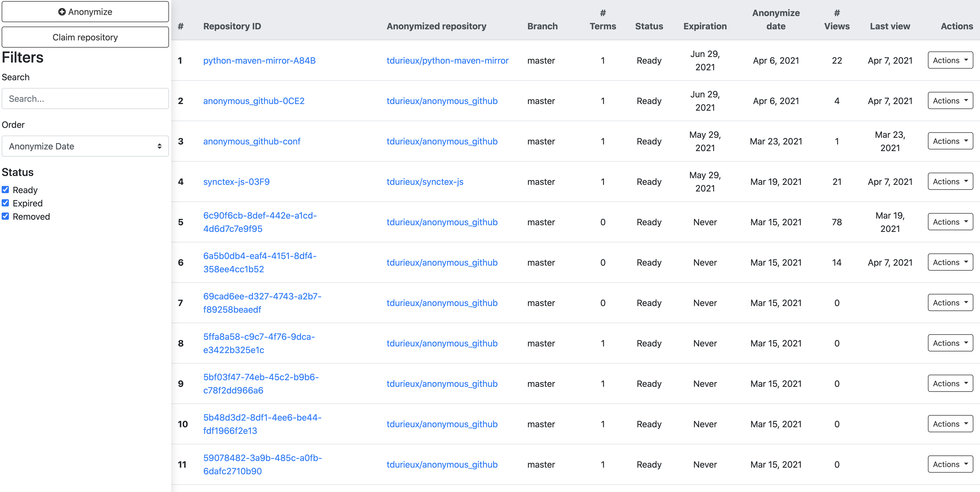Expand Actions dropdown for anonymous_github-0CE2
980x492 pixels.
pyautogui.click(x=950, y=101)
